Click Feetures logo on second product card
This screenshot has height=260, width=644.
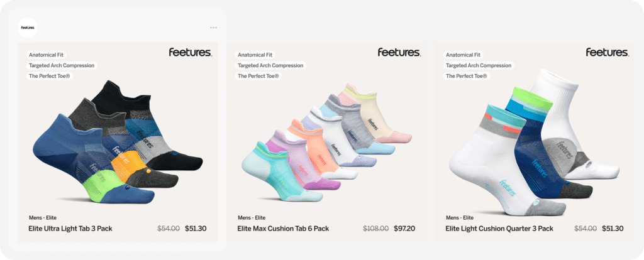399,53
